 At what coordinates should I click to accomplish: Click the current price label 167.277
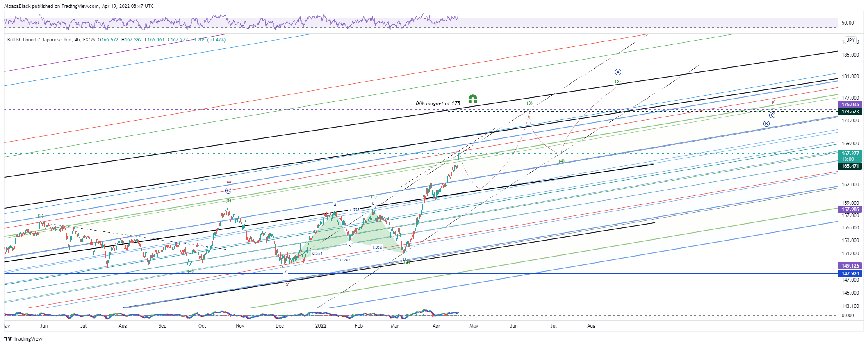(x=850, y=154)
